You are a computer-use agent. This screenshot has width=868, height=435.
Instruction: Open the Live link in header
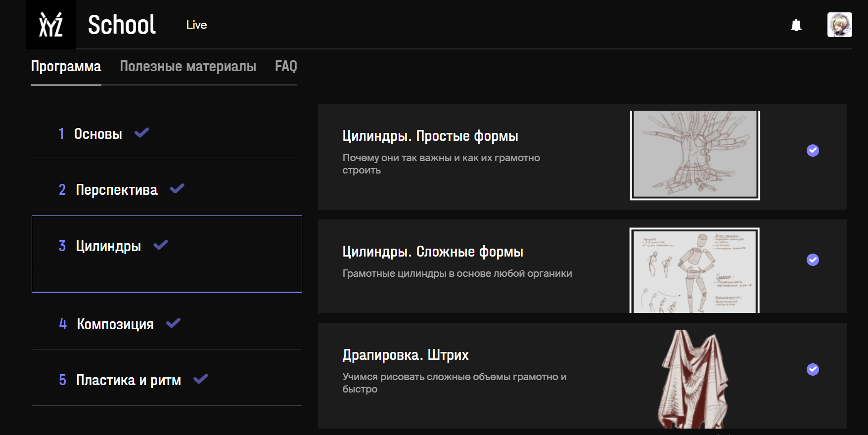coord(196,25)
